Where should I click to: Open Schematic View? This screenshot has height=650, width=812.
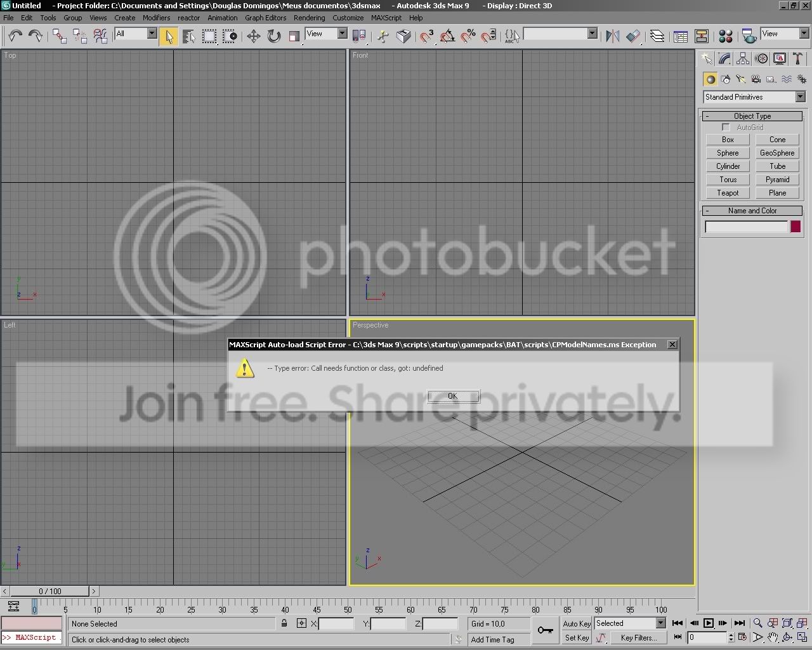(702, 36)
